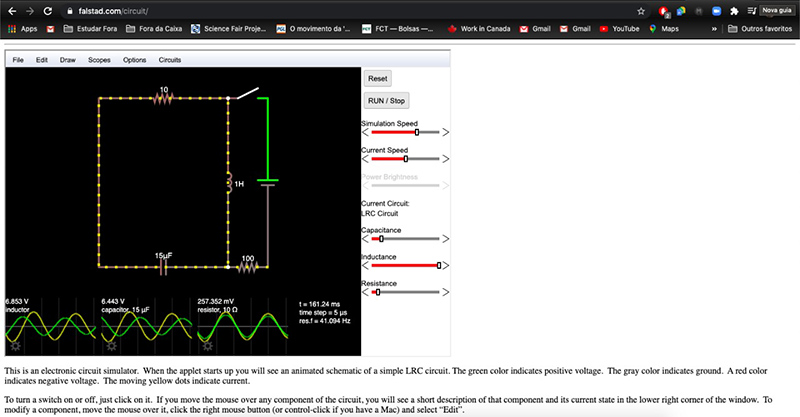The width and height of the screenshot is (800, 417).
Task: Decrease Current Speed with left arrow
Action: pyautogui.click(x=365, y=159)
